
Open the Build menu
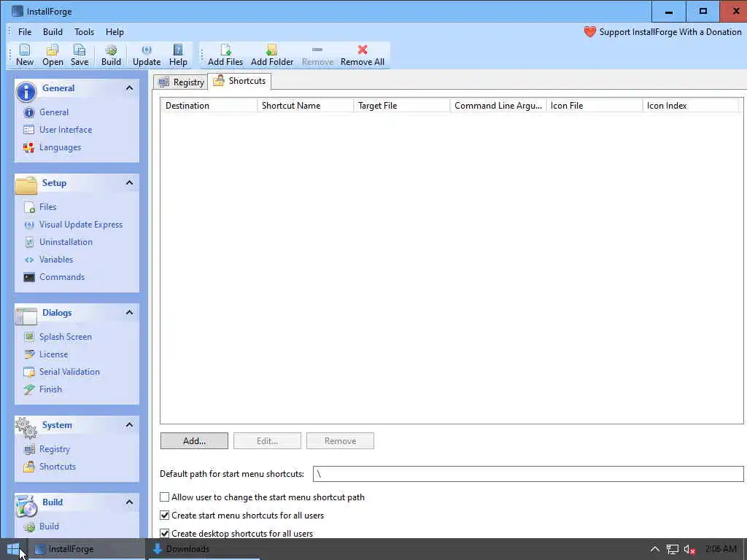click(x=53, y=32)
